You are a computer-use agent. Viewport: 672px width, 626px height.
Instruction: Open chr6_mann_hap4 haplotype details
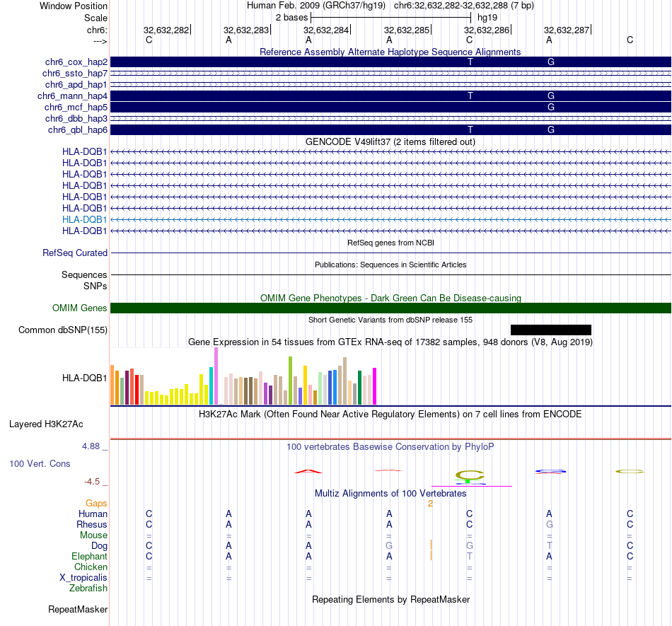pyautogui.click(x=72, y=96)
